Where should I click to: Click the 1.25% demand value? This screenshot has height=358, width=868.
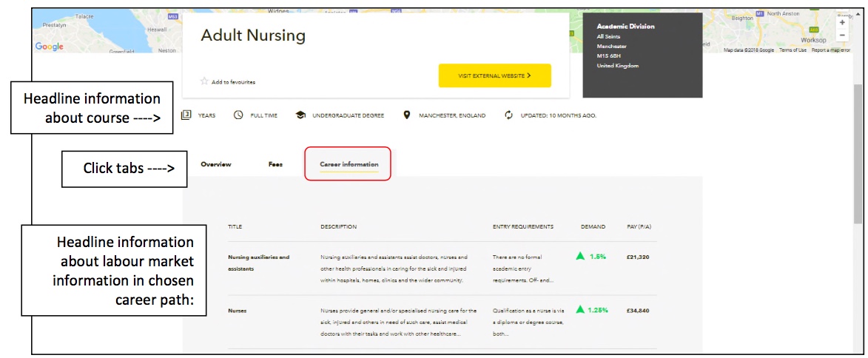[599, 310]
